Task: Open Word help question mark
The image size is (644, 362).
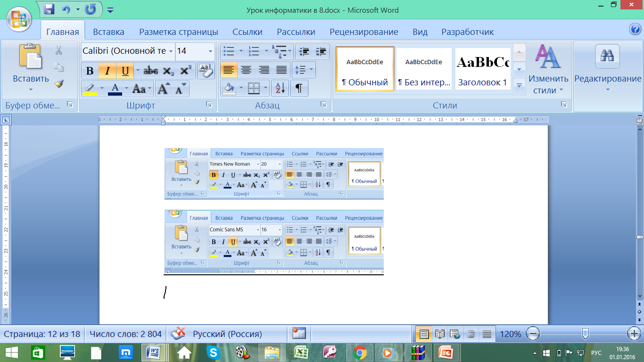Action: coord(635,29)
